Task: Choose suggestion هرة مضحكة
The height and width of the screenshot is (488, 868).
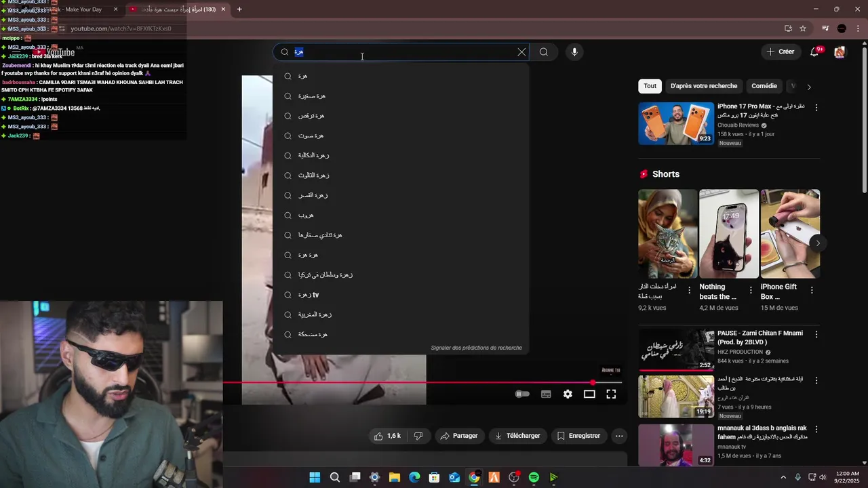Action: (x=401, y=334)
